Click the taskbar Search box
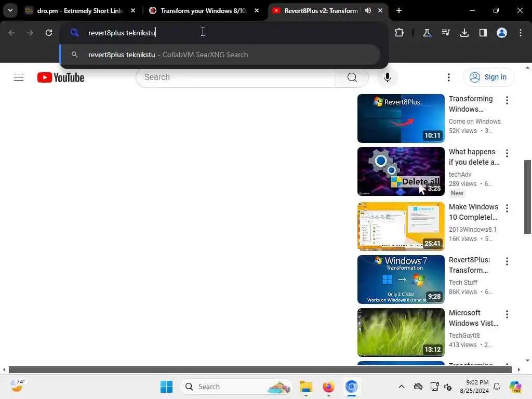Image resolution: width=532 pixels, height=399 pixels. click(x=236, y=387)
